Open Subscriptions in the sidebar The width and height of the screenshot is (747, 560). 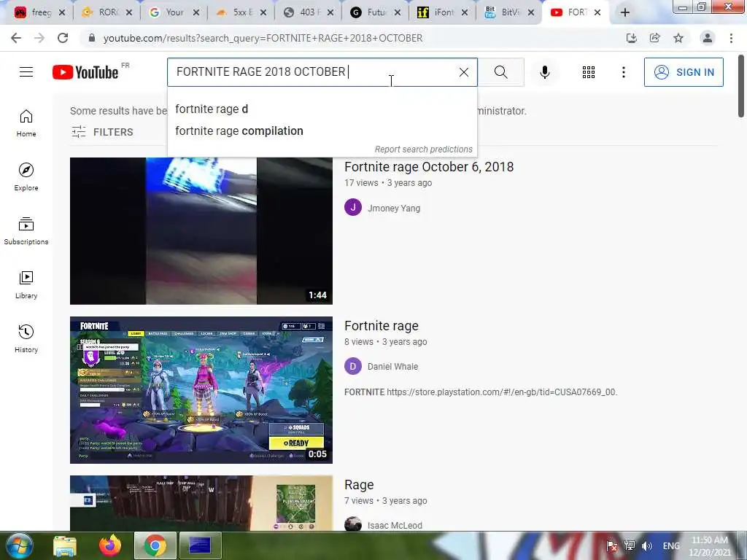point(26,231)
